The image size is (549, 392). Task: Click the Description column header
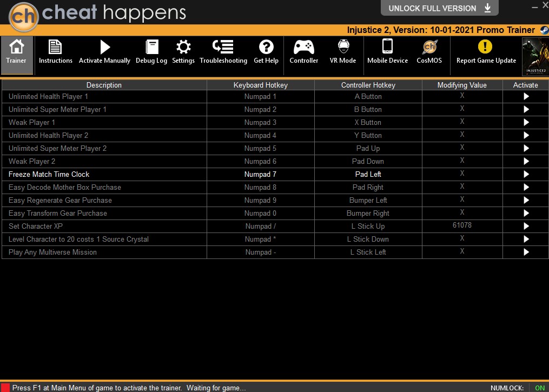tap(104, 85)
